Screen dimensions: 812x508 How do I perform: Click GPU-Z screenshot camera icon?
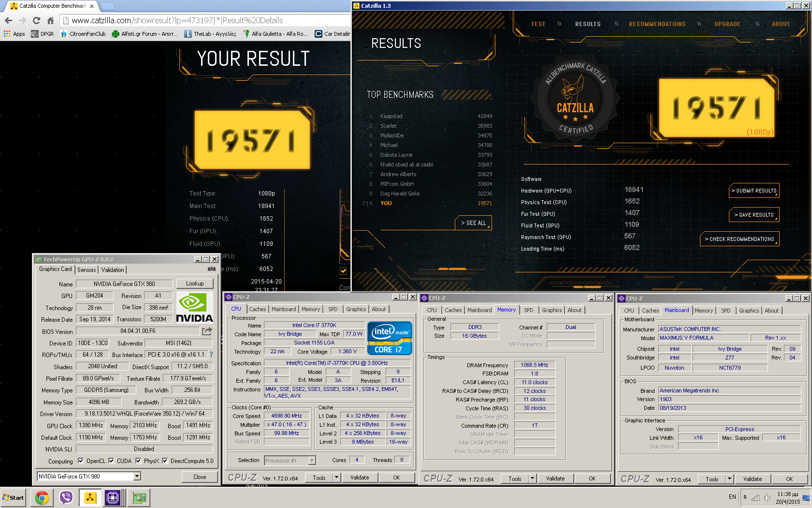click(211, 269)
